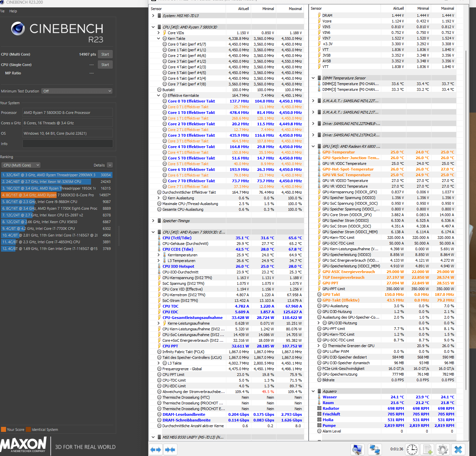Open the CPU (Multi Core) ranking dropdown
The height and width of the screenshot is (456, 476).
[21, 165]
